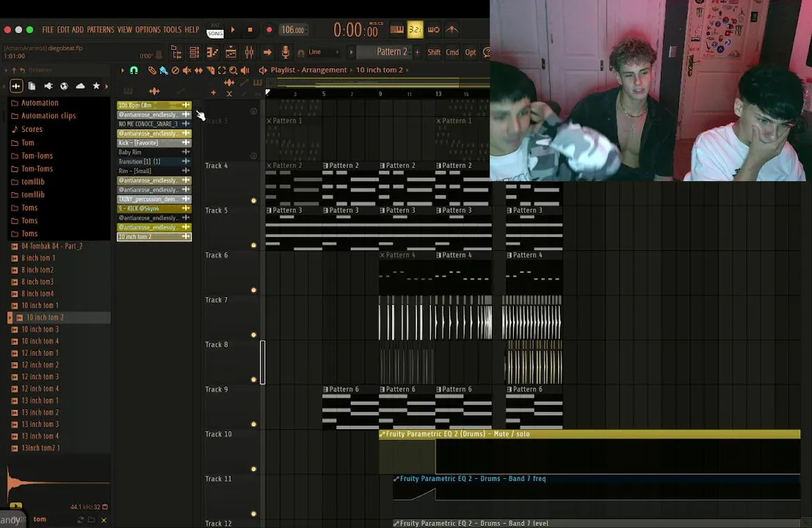This screenshot has width=812, height=528.
Task: Mute Track 6 with its yellow dot
Action: (254, 290)
